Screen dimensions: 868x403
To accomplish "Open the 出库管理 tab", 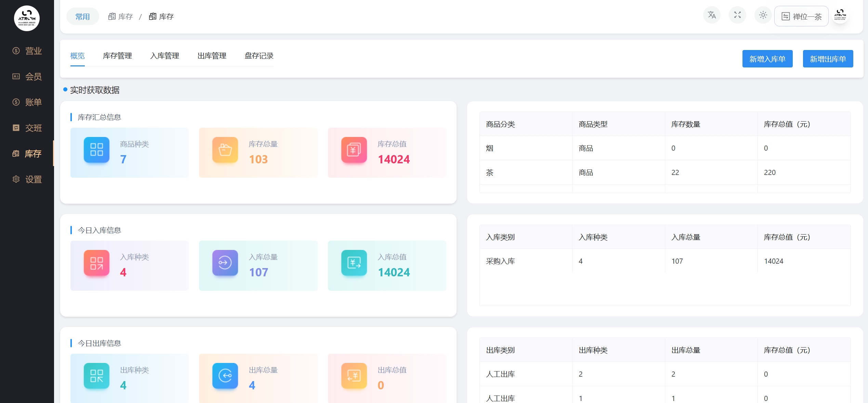I will (x=212, y=56).
